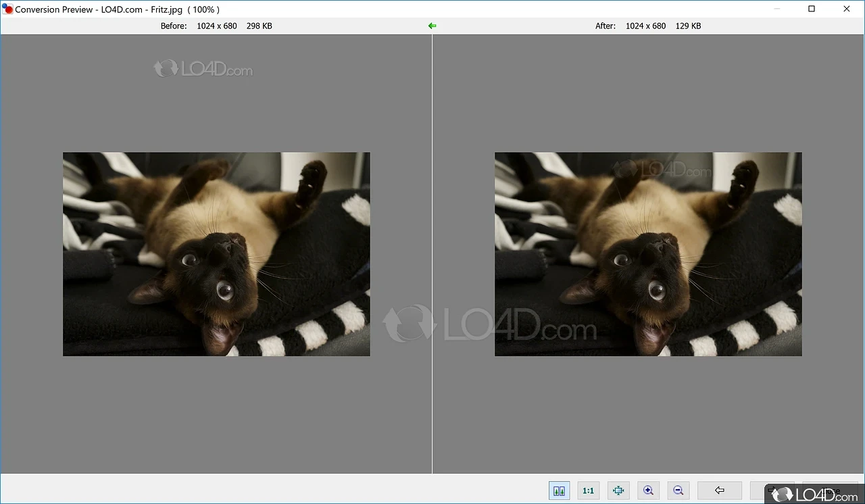
Task: Zoom in with the magnifier plus icon
Action: click(x=648, y=490)
